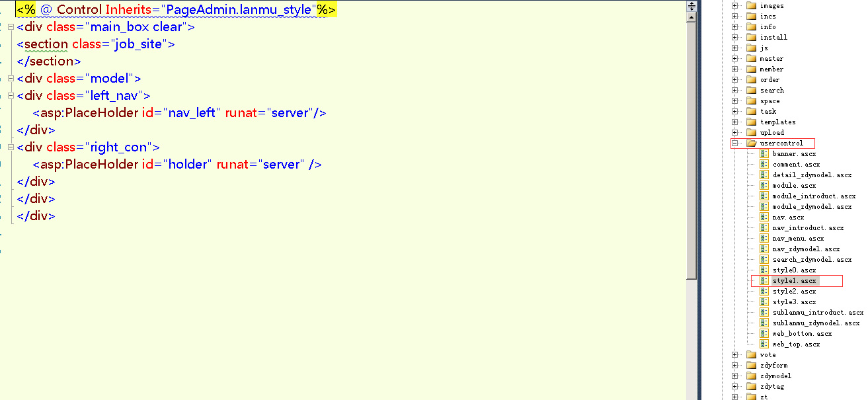Click the editor vertical scrollbar up arrow
Screen dimensions: 868x400
pyautogui.click(x=691, y=18)
